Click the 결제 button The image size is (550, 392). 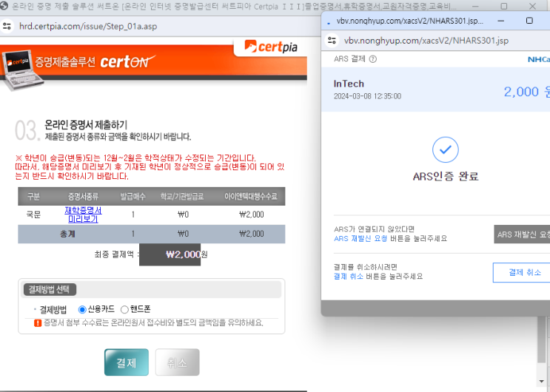[x=127, y=362]
